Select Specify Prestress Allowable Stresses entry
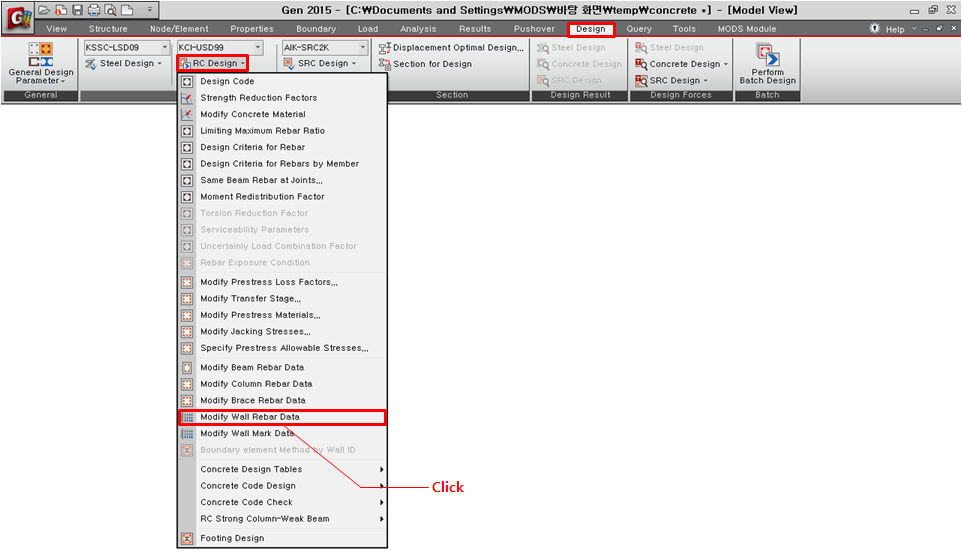The height and width of the screenshot is (554, 962). coord(283,348)
